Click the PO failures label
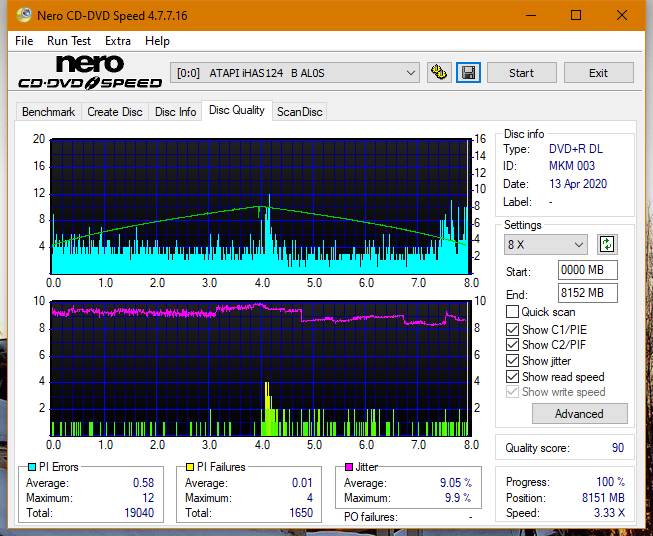 point(371,517)
